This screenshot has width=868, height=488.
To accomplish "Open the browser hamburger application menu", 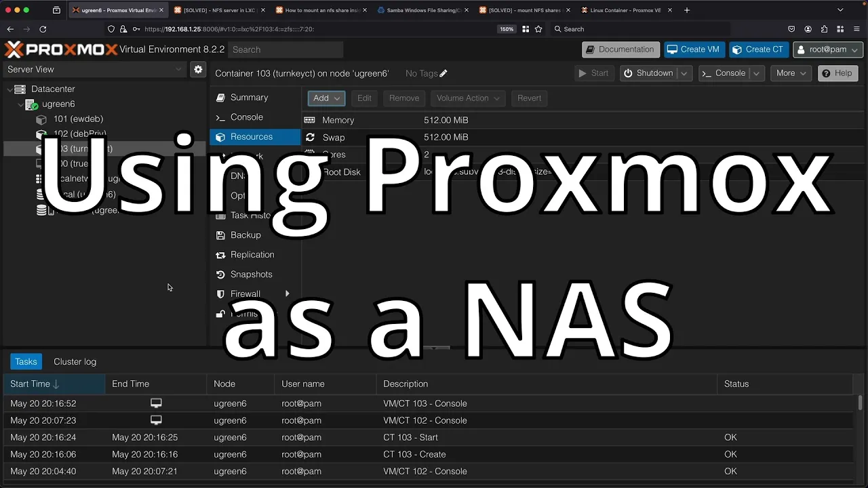I will point(858,29).
